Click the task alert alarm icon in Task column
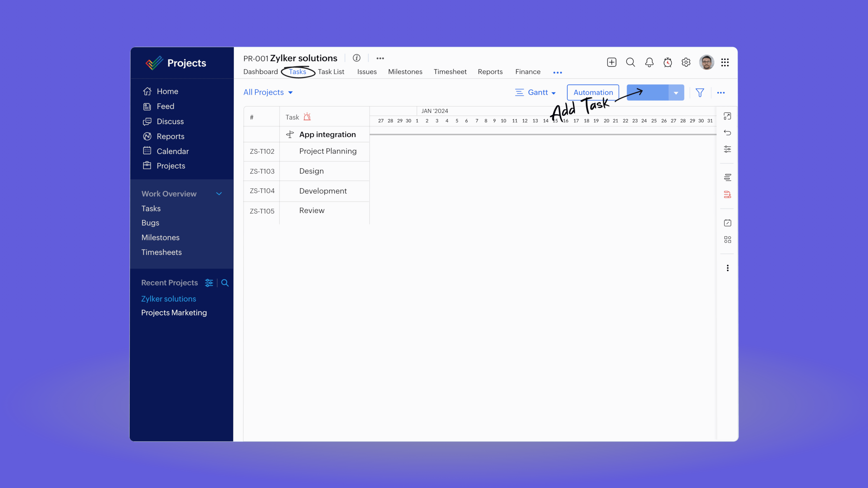The width and height of the screenshot is (868, 488). tap(307, 117)
